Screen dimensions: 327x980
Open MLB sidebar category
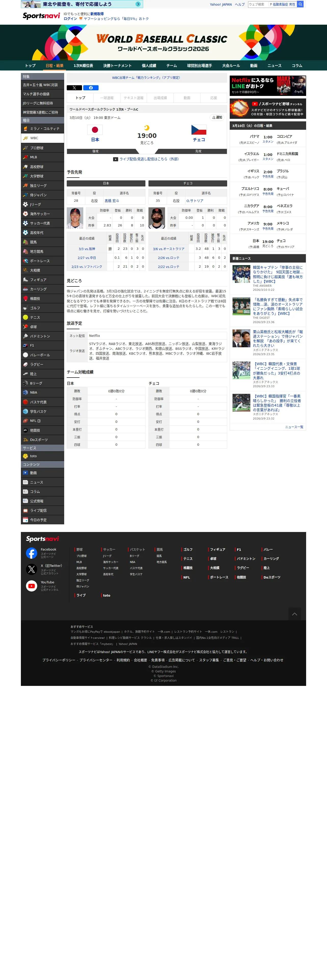point(42,157)
